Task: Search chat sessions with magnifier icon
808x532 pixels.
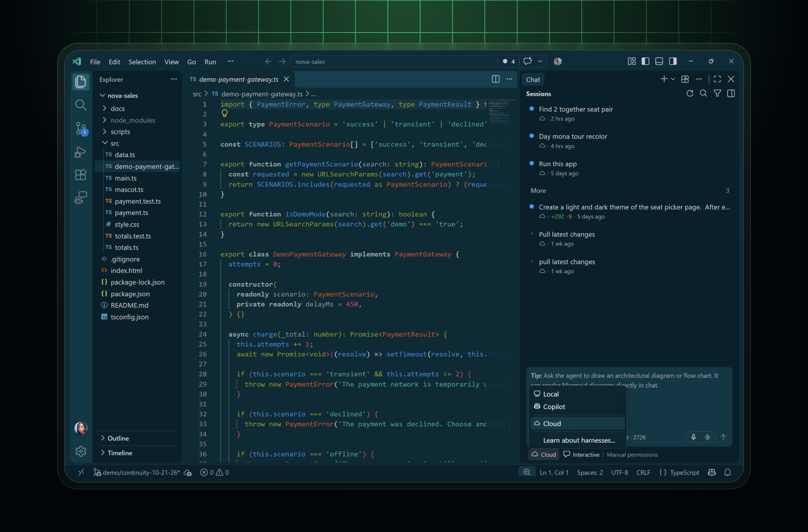Action: 703,93
